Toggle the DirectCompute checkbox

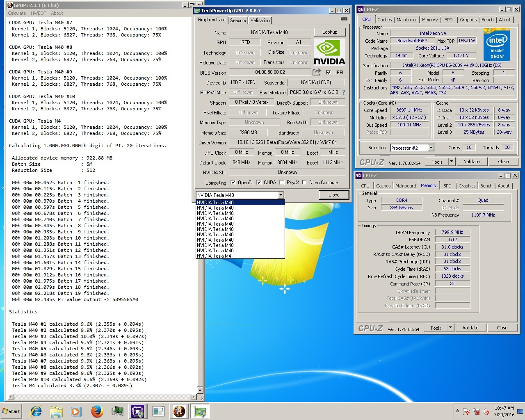click(x=304, y=182)
